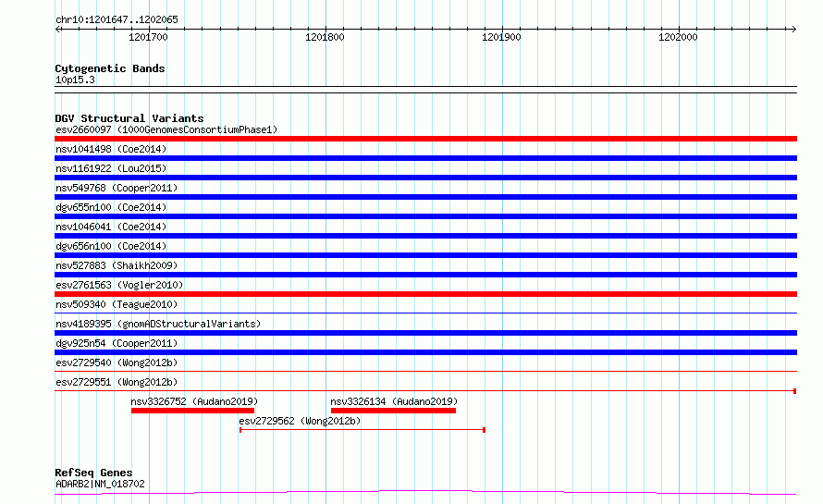Click the red bar under esv2660097
The image size is (823, 504).
click(425, 139)
